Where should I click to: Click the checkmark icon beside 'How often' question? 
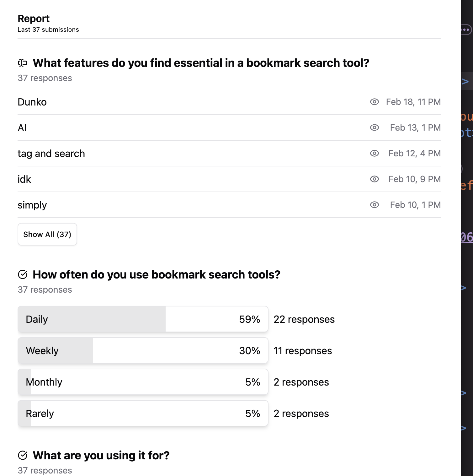click(23, 274)
